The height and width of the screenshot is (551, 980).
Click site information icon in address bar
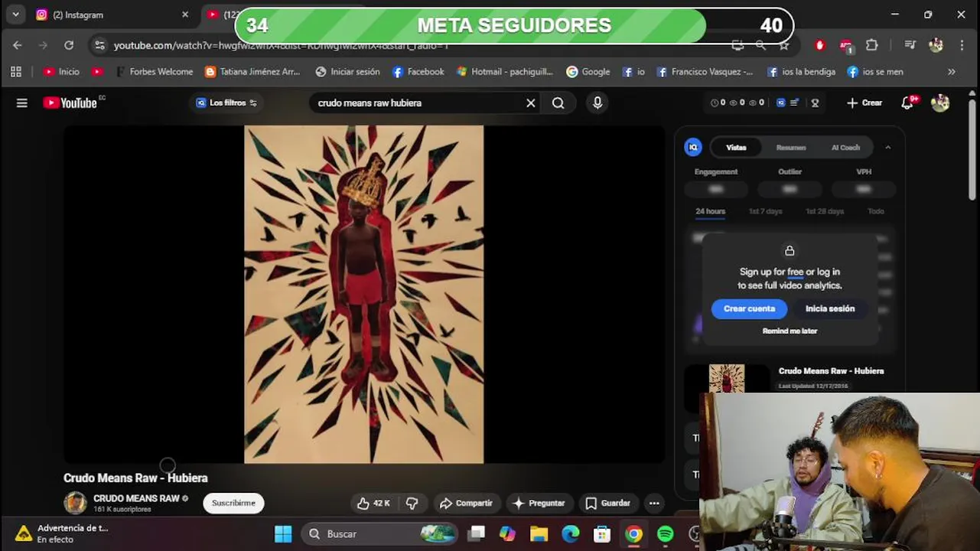(x=99, y=45)
